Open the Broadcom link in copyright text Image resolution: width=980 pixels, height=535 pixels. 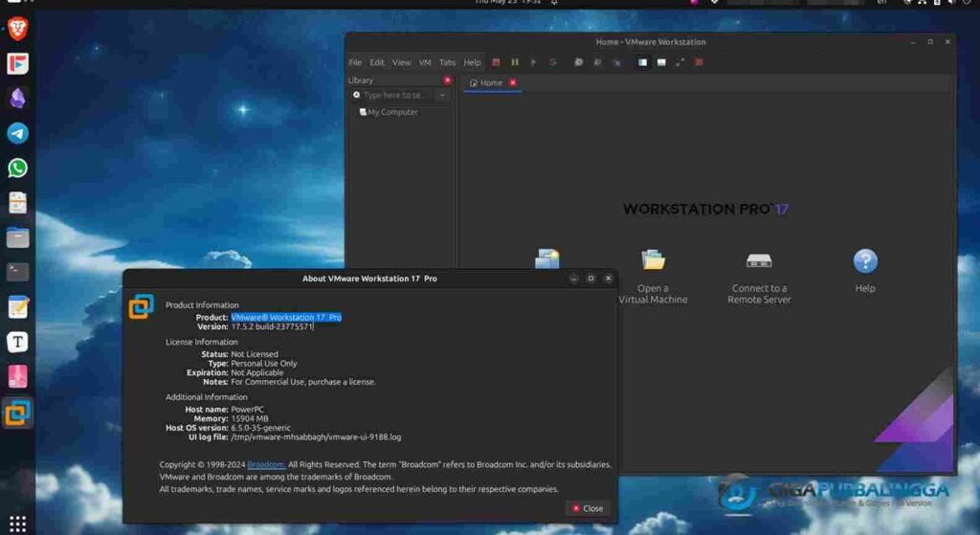click(x=266, y=464)
